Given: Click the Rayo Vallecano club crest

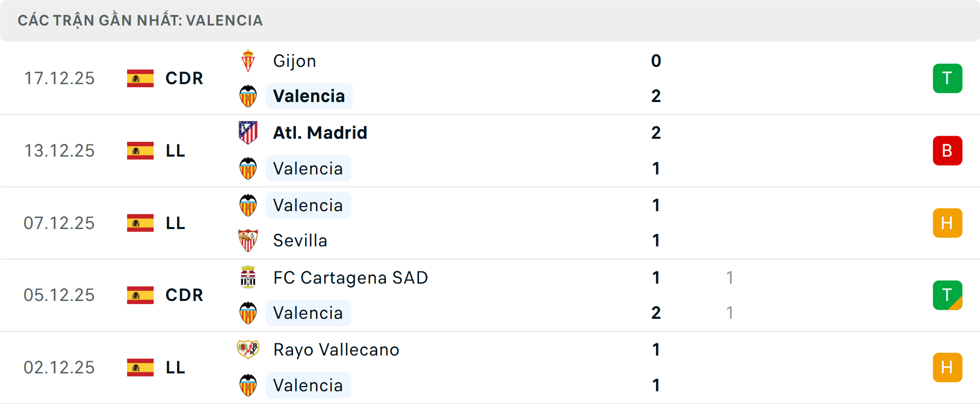Looking at the screenshot, I should coord(248,349).
